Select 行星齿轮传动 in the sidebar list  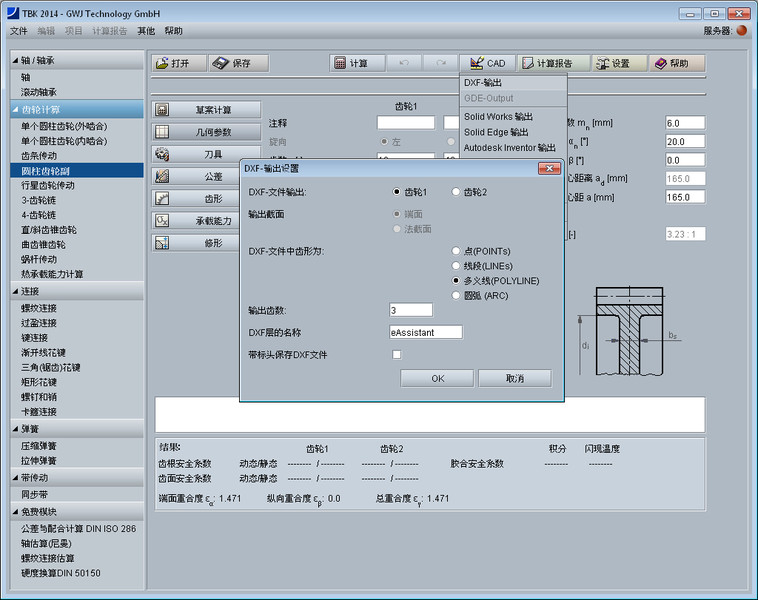point(48,185)
